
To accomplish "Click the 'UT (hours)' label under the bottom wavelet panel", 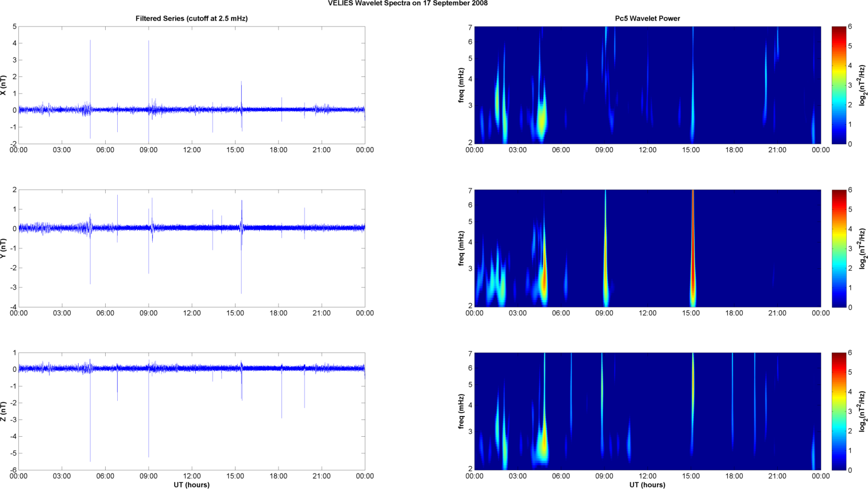I will 647,485.
